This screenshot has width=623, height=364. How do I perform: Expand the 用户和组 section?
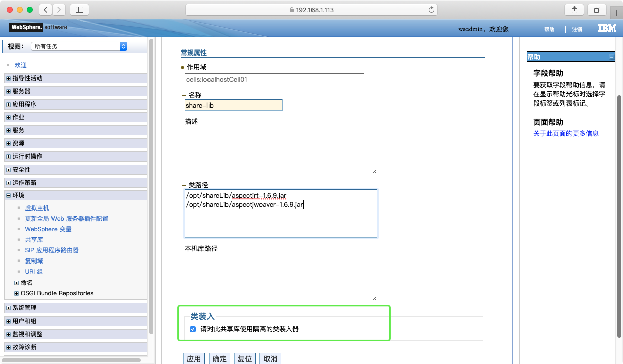pyautogui.click(x=8, y=321)
